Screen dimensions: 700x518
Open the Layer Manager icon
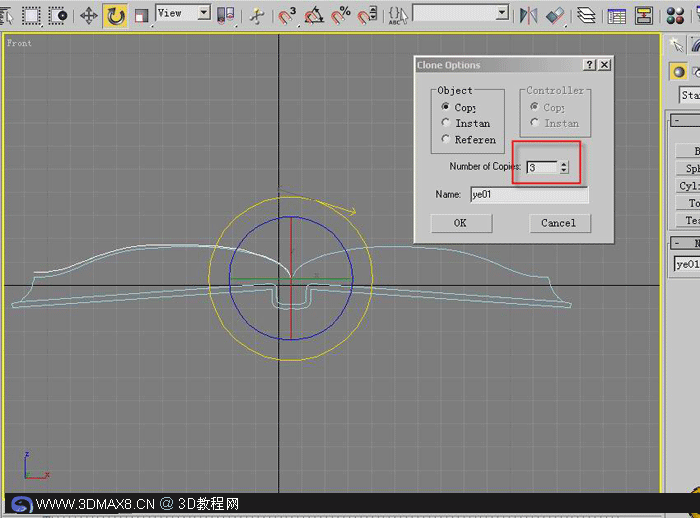tap(586, 16)
